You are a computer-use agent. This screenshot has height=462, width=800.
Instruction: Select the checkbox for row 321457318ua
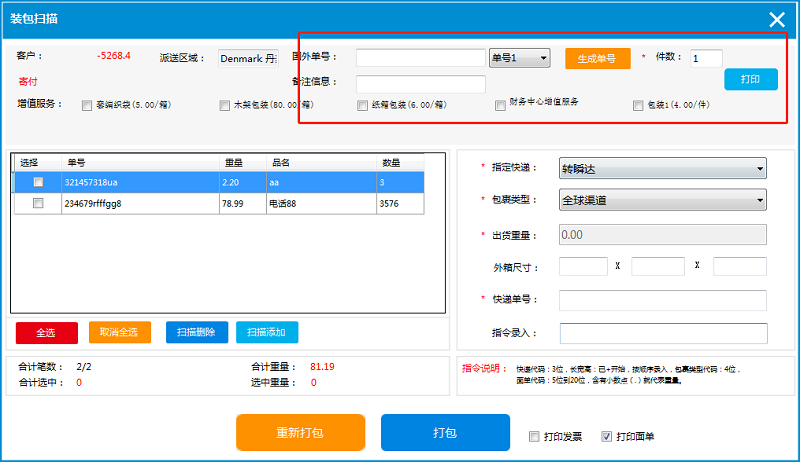[38, 182]
